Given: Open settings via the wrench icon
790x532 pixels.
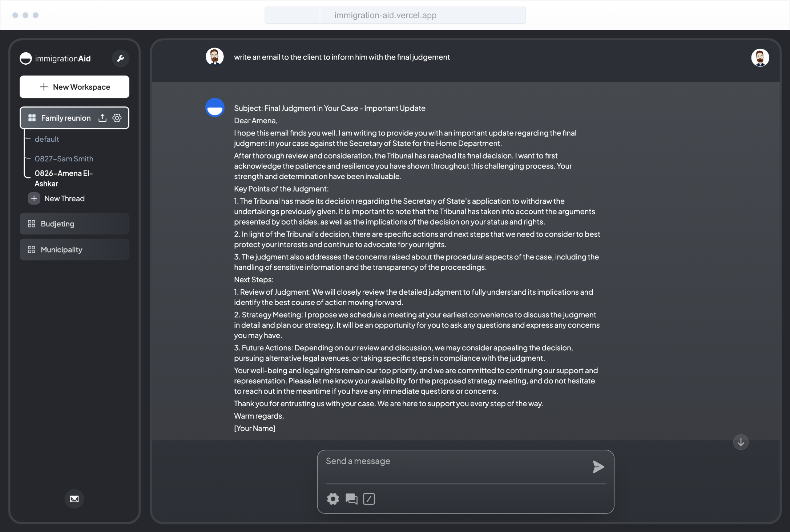Looking at the screenshot, I should click(121, 59).
